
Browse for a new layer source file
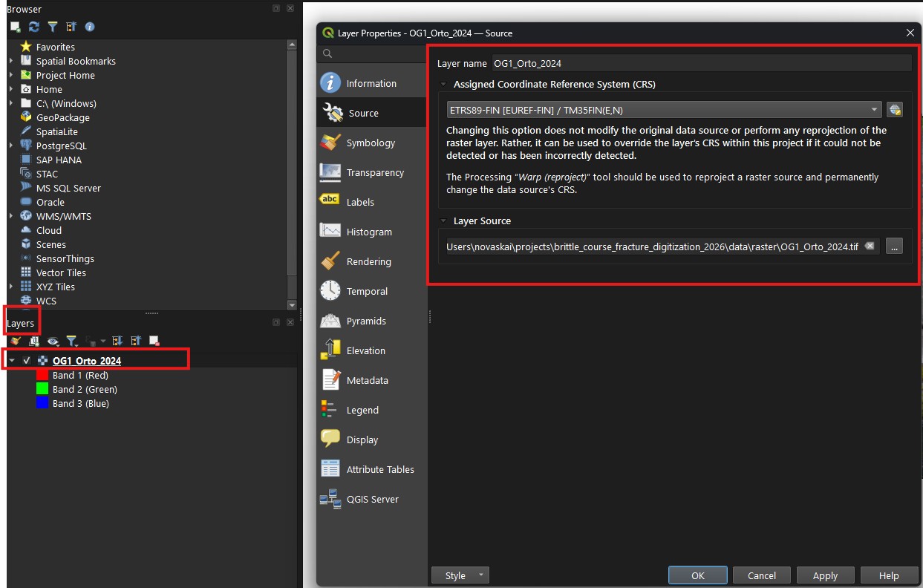coord(895,246)
